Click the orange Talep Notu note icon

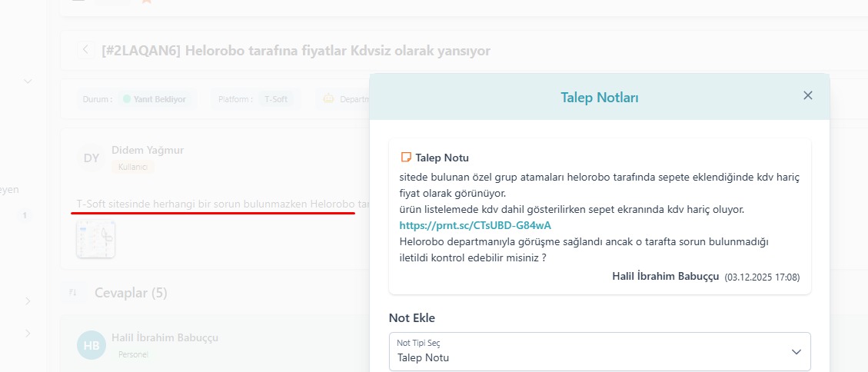(406, 157)
